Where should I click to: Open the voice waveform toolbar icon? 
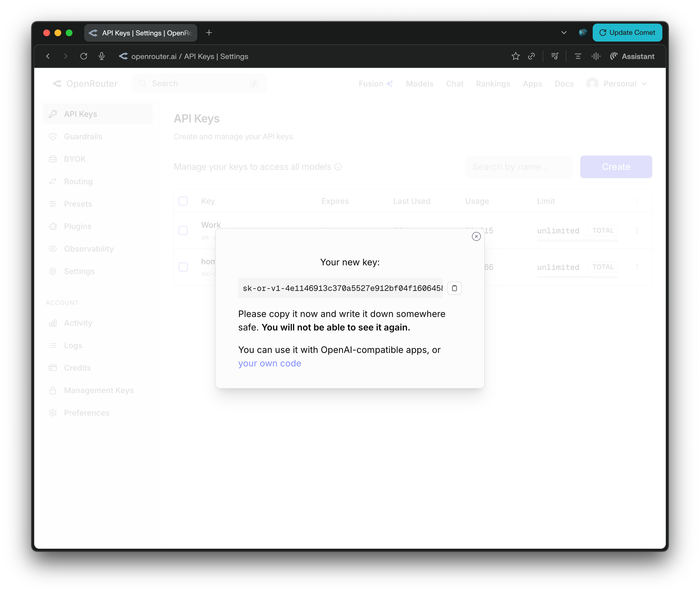pyautogui.click(x=596, y=56)
